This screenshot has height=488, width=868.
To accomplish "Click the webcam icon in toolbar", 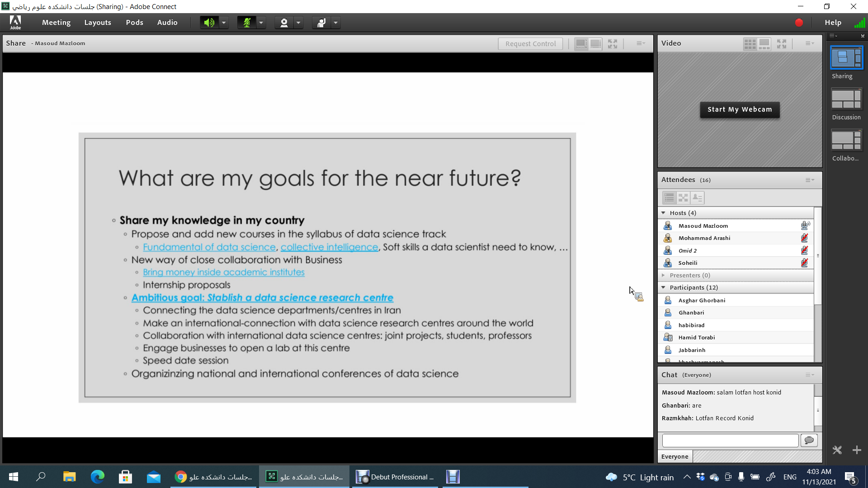I will tap(284, 23).
